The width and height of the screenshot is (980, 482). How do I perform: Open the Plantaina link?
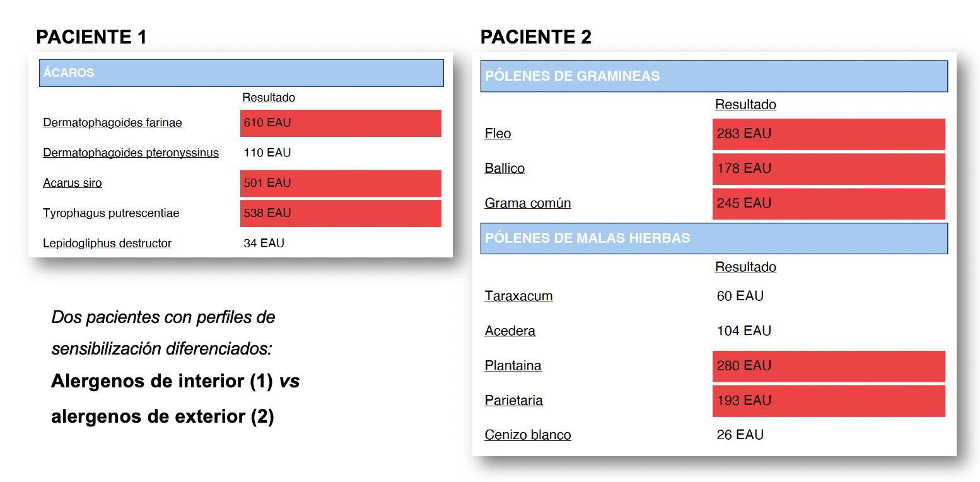tap(513, 365)
